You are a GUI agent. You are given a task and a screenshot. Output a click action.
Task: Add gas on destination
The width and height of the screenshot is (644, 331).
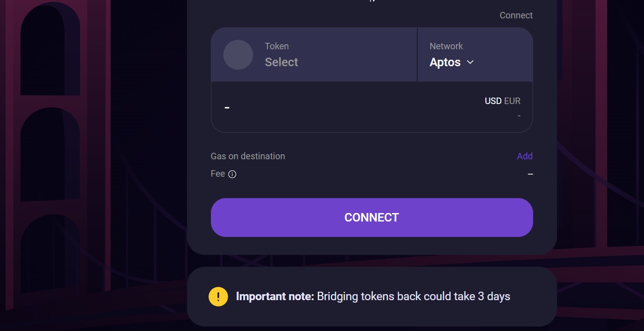click(x=525, y=156)
